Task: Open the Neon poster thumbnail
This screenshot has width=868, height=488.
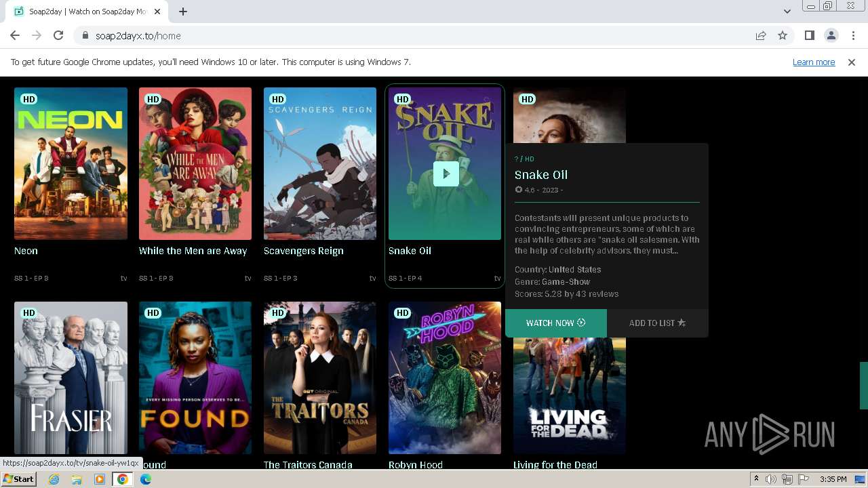Action: [x=71, y=163]
